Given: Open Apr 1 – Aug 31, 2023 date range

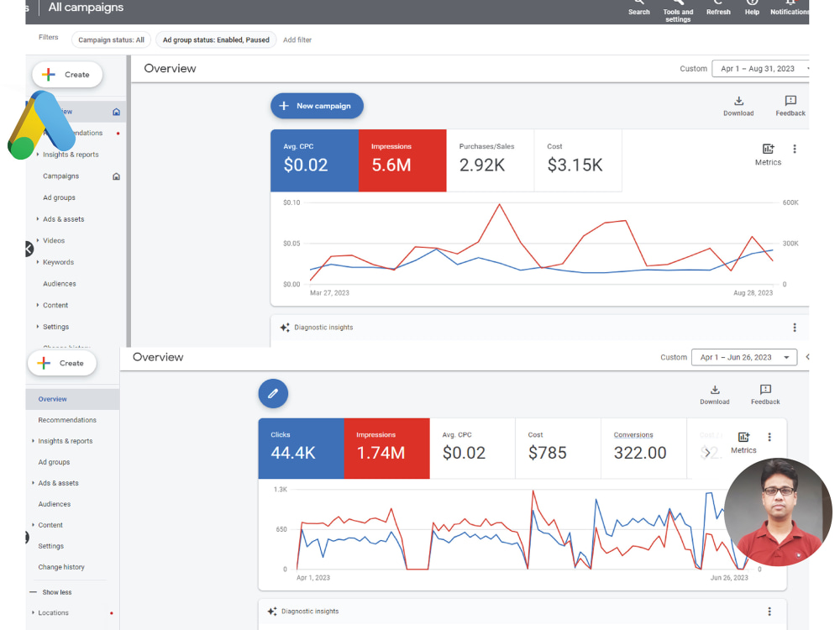Looking at the screenshot, I should coord(761,69).
